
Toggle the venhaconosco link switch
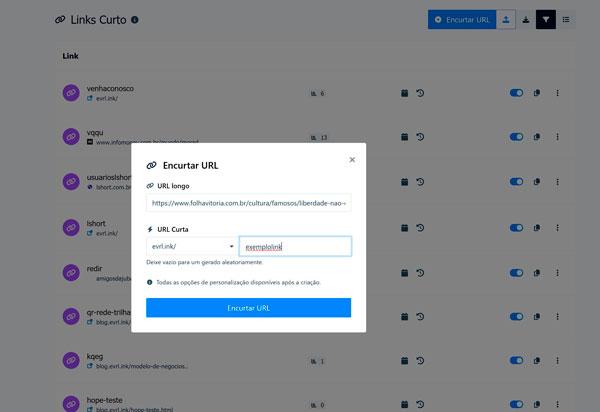click(516, 93)
